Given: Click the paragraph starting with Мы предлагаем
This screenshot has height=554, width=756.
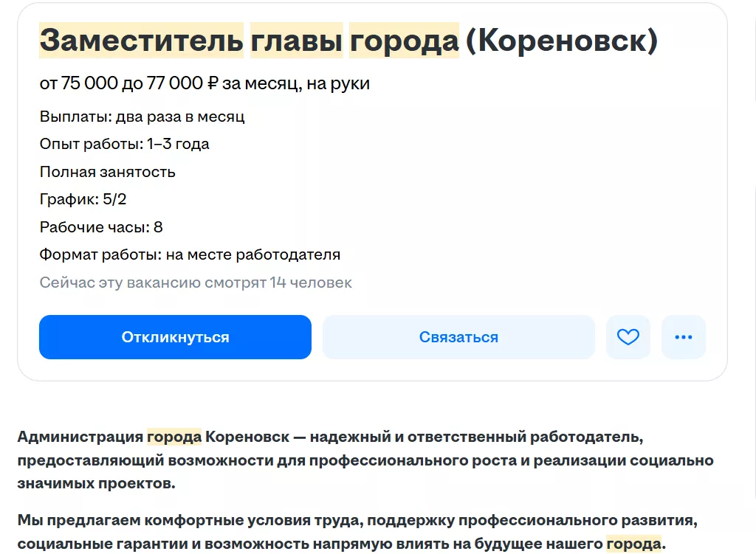Looking at the screenshot, I should pyautogui.click(x=357, y=532).
